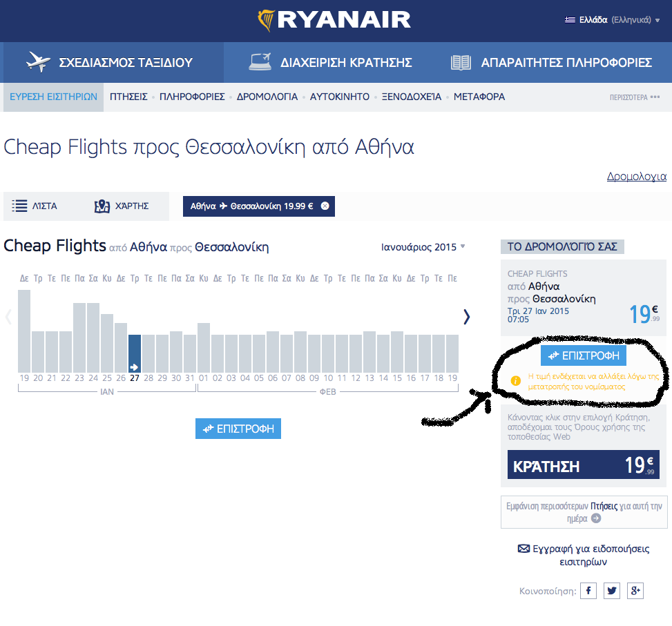
Task: Click the map pin icon
Action: click(102, 206)
